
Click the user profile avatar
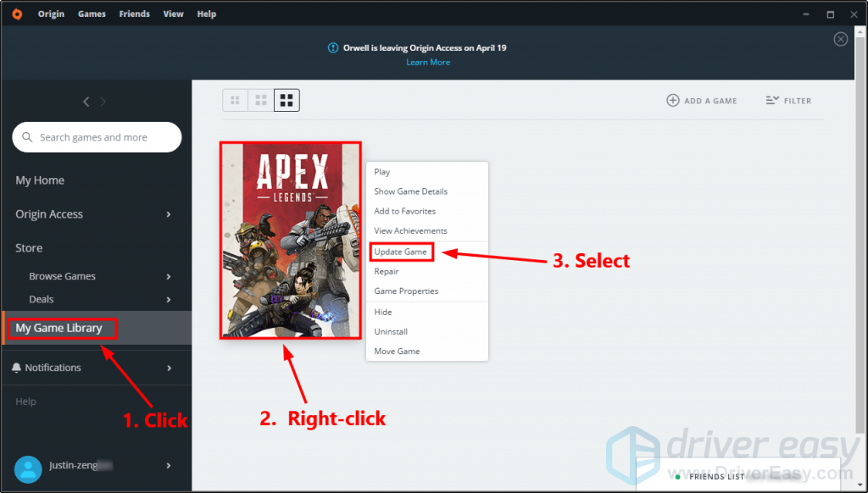pos(28,468)
